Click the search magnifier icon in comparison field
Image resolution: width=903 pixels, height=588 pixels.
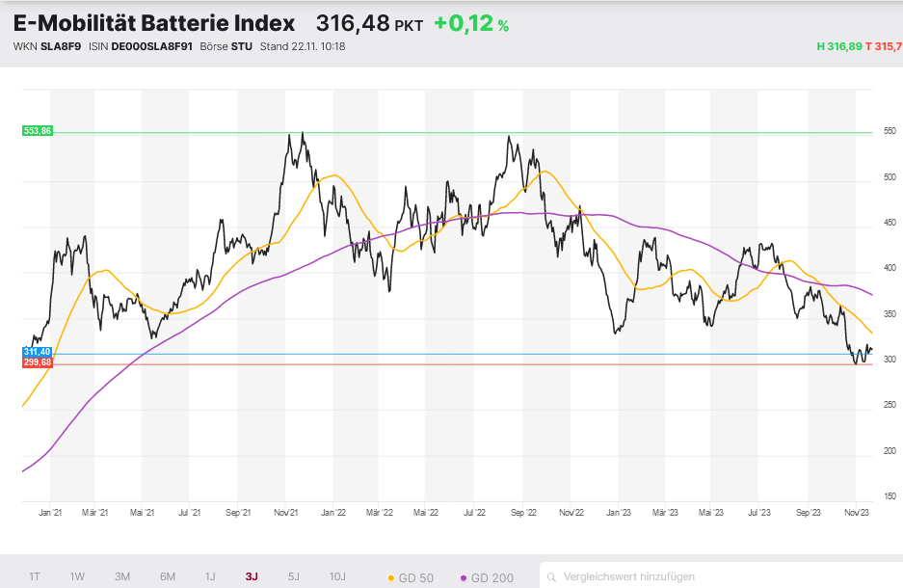click(551, 576)
